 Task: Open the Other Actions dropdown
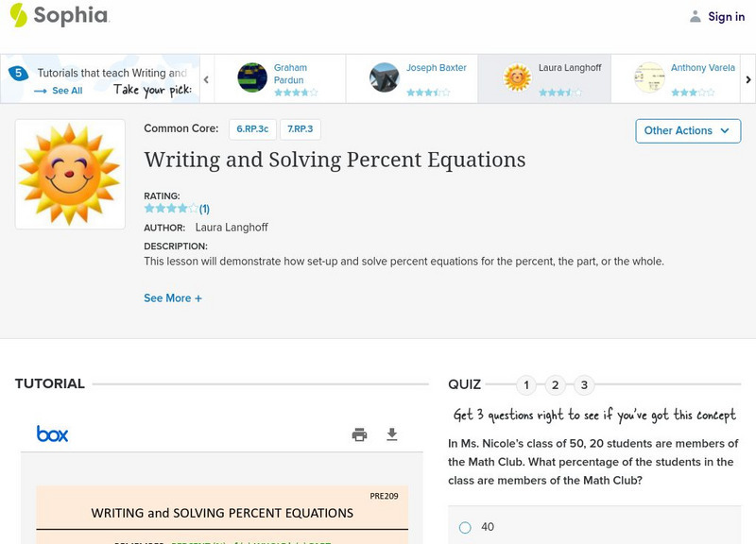coord(687,130)
